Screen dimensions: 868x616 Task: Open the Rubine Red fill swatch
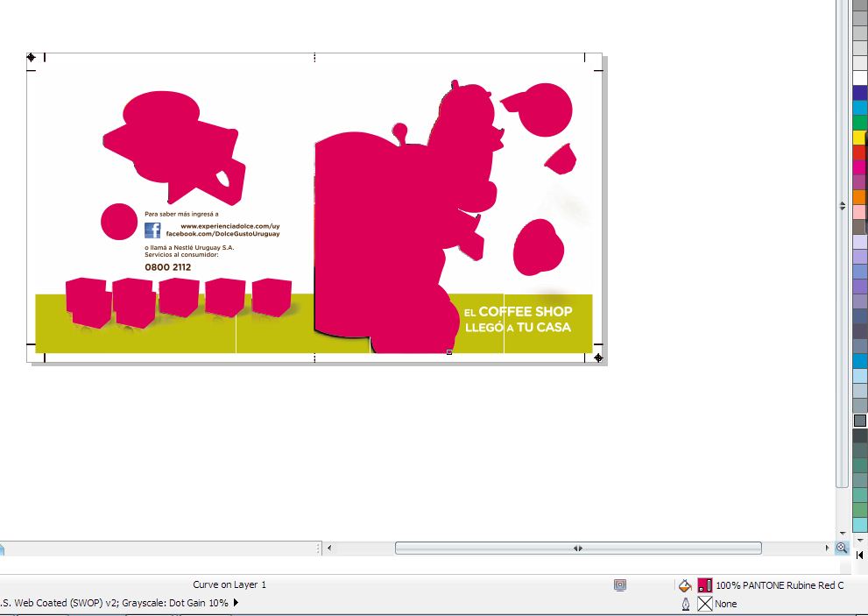[x=705, y=585]
